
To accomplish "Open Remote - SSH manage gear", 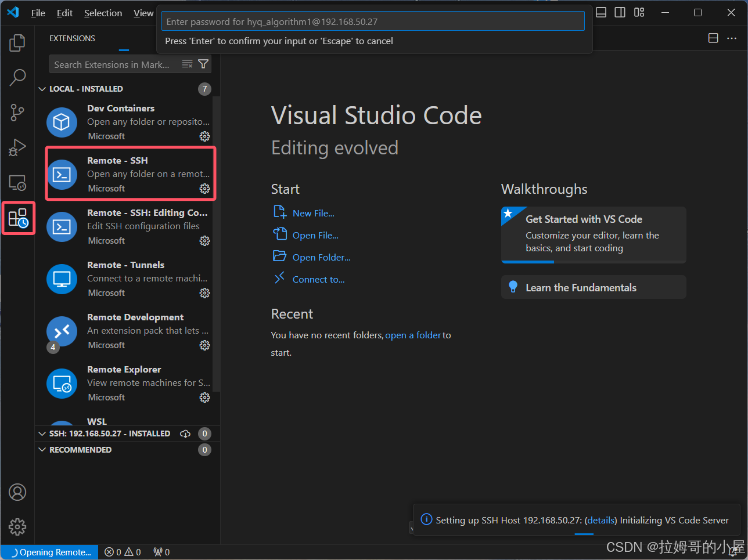I will [x=204, y=189].
